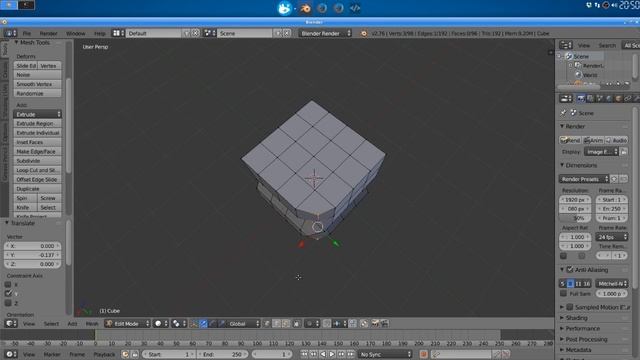Open the 3D view editor type selector

click(x=11, y=324)
